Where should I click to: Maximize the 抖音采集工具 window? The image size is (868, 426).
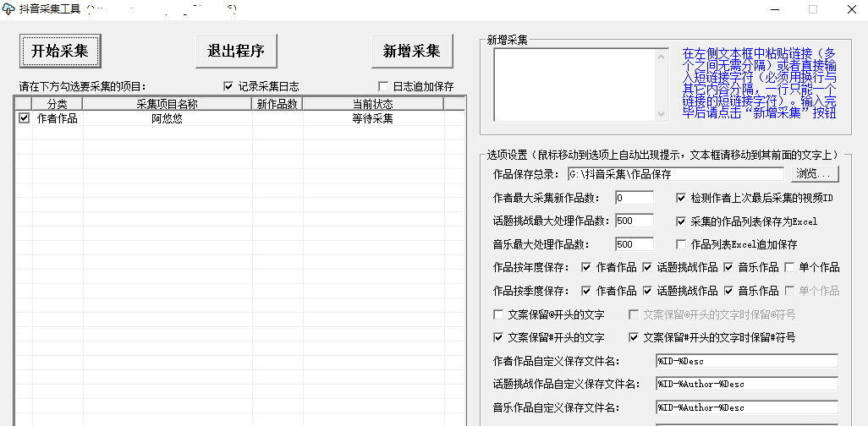pyautogui.click(x=813, y=9)
